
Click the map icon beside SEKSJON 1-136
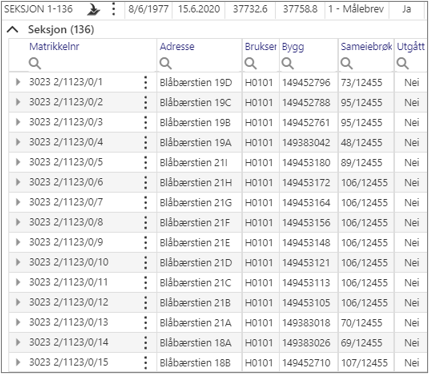[x=94, y=10]
